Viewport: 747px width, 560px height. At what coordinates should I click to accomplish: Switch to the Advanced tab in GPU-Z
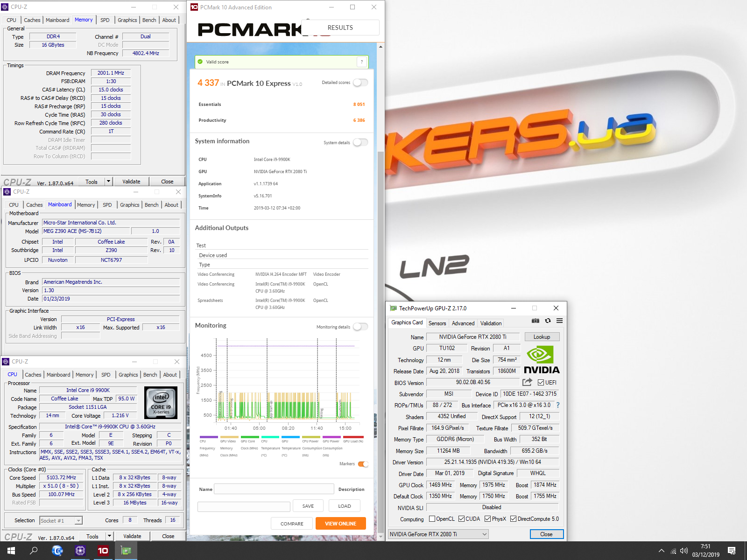(x=463, y=323)
